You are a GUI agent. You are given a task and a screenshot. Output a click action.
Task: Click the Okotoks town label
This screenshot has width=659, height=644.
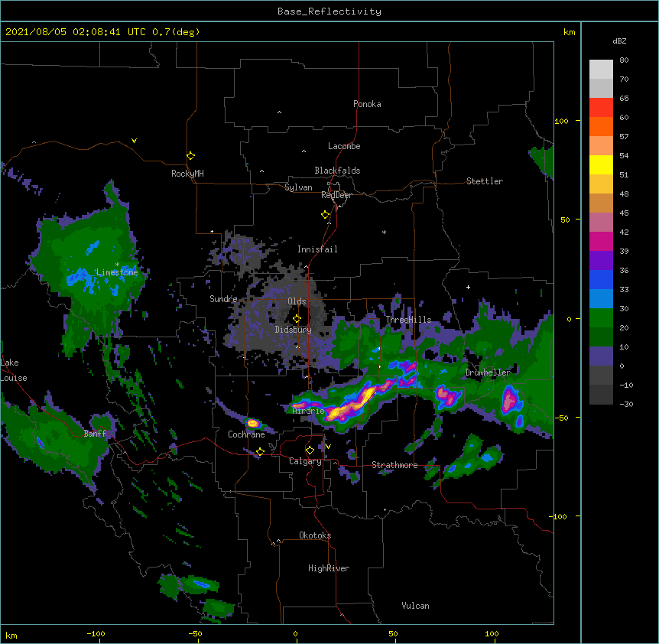(x=315, y=535)
